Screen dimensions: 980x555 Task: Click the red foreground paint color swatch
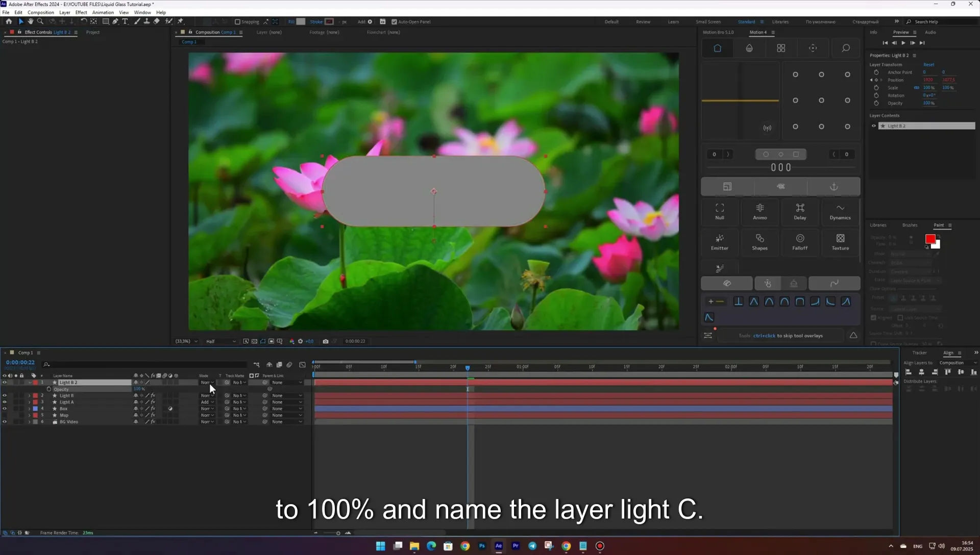pyautogui.click(x=930, y=239)
